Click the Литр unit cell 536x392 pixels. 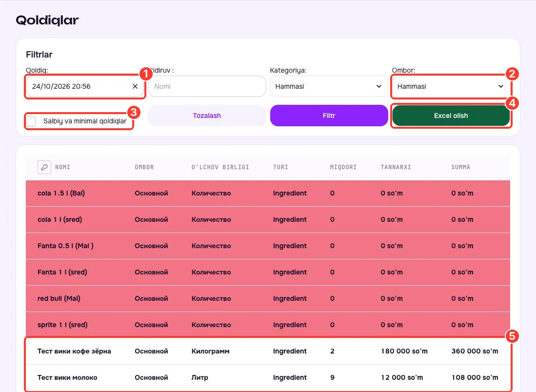pyautogui.click(x=199, y=377)
